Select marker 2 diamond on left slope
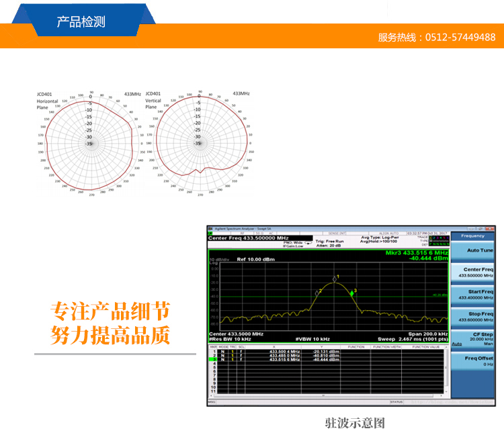Viewport: 504px width, 439px height. [317, 293]
